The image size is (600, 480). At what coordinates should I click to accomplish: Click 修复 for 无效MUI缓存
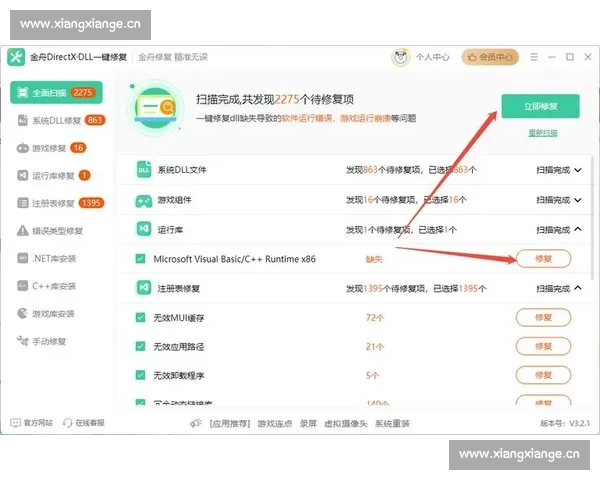point(543,317)
